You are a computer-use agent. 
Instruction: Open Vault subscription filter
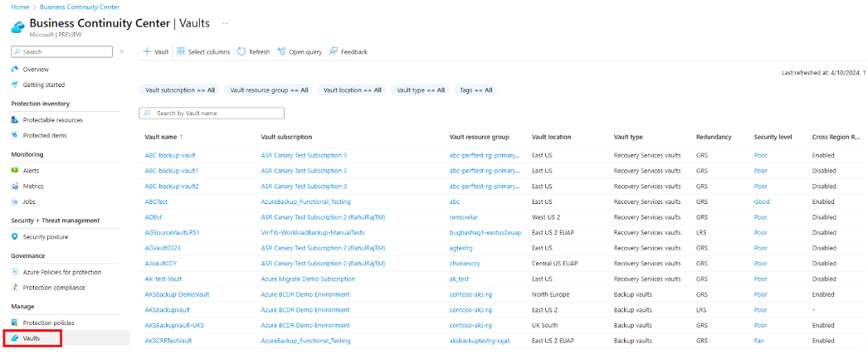click(x=180, y=90)
